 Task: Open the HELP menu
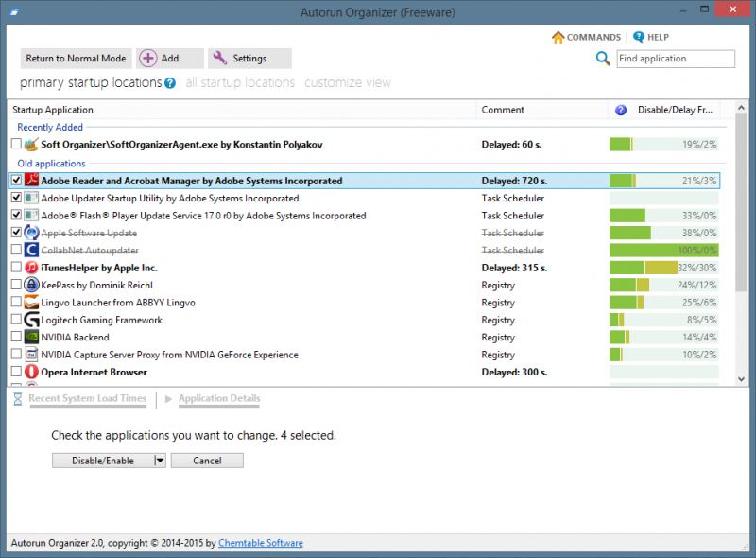(x=658, y=37)
